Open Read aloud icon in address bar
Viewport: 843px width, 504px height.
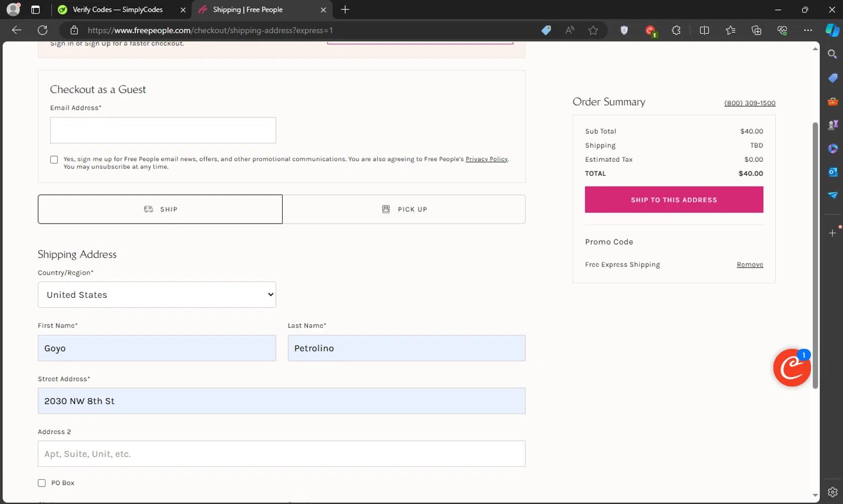click(x=570, y=30)
